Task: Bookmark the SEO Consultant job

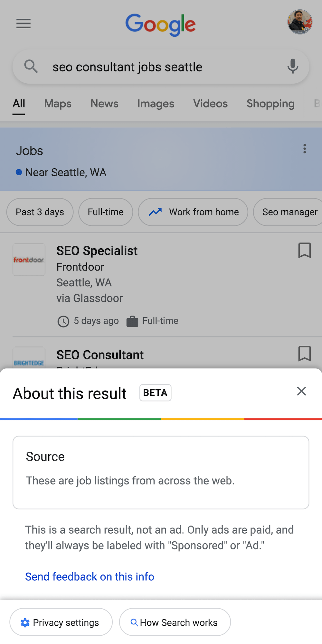Action: 304,354
